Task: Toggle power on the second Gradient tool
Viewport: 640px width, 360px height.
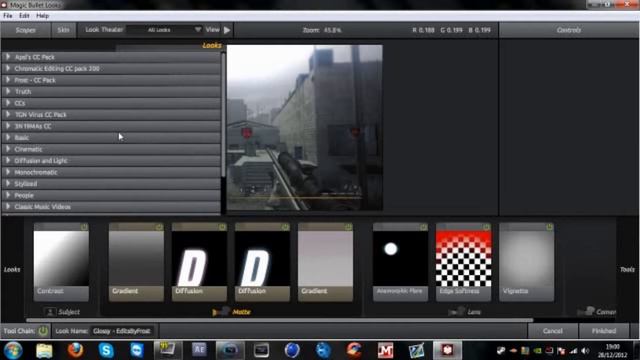Action: (x=348, y=227)
